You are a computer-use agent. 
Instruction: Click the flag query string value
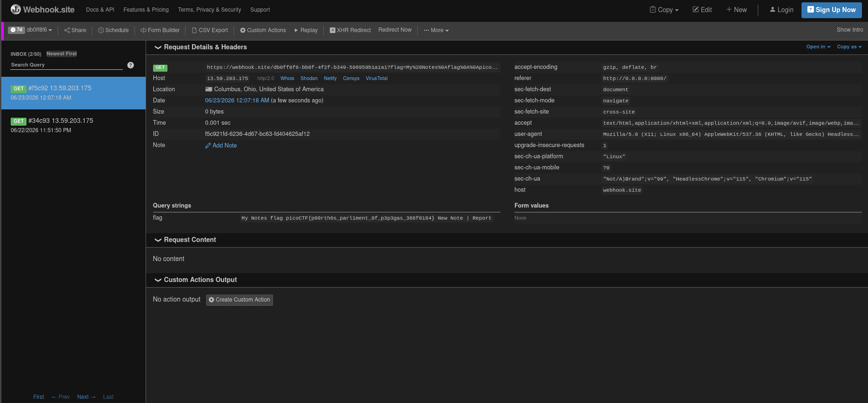coord(367,218)
